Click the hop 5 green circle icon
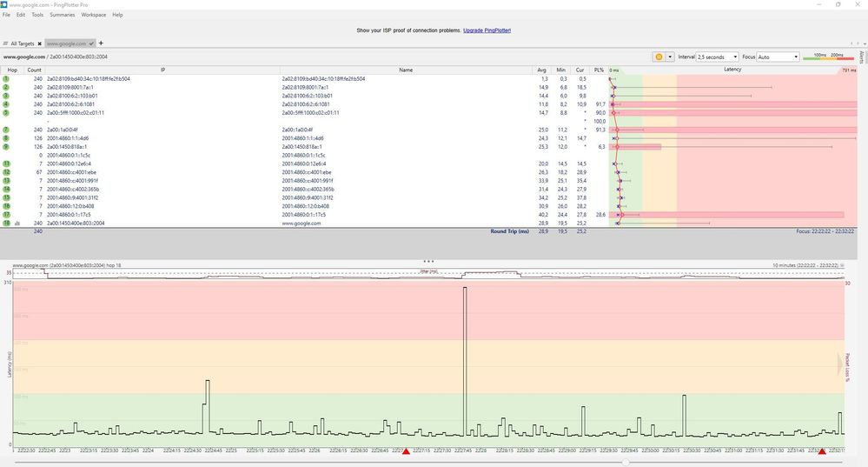 point(6,113)
